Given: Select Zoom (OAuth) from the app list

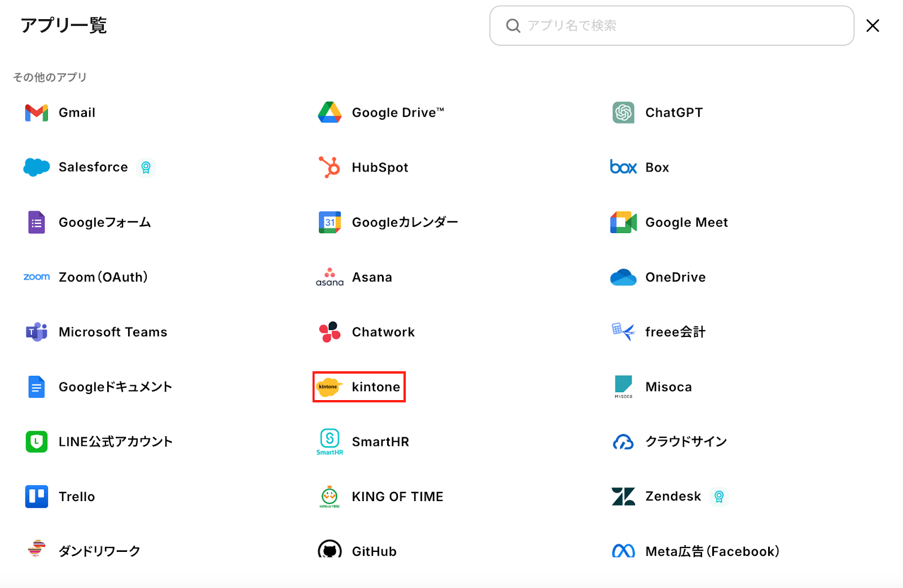Looking at the screenshot, I should pyautogui.click(x=103, y=277).
